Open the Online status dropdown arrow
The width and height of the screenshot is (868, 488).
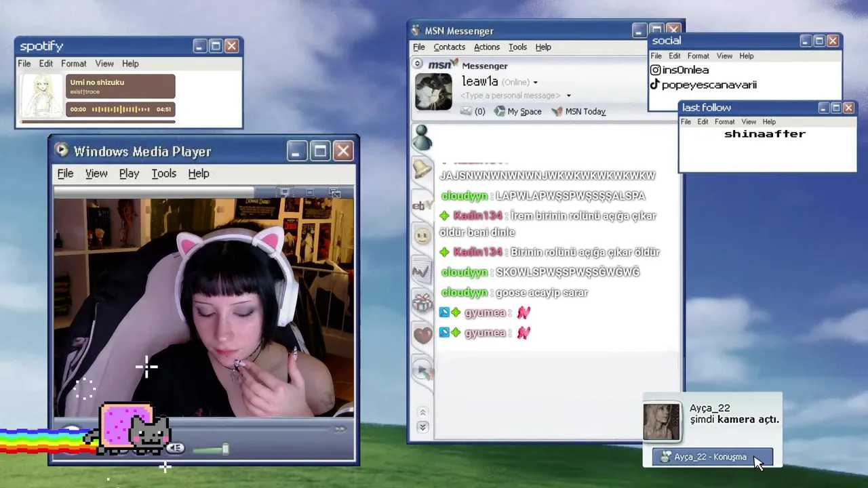pos(535,83)
